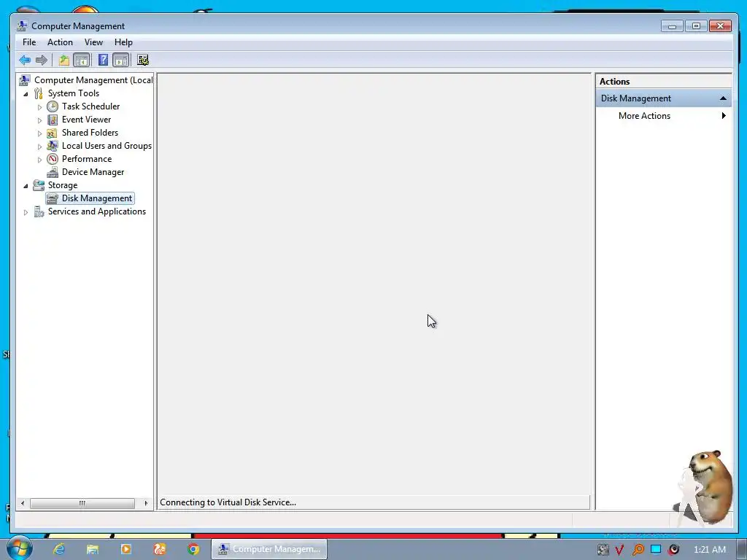The height and width of the screenshot is (560, 747).
Task: Select Device Manager in the tree
Action: coord(93,172)
